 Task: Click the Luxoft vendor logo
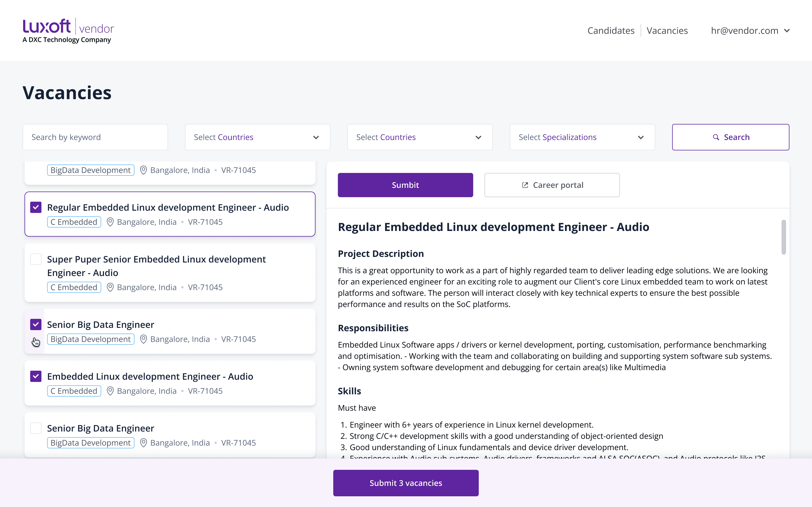(x=68, y=30)
